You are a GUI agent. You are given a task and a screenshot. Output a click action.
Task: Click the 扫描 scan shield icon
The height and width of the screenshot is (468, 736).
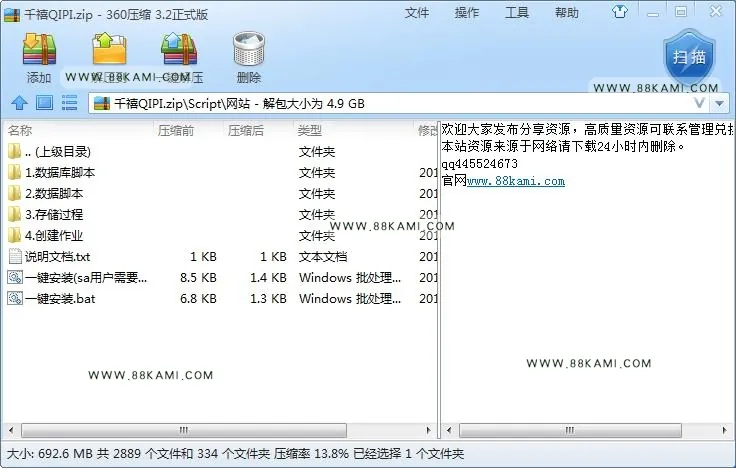[689, 57]
